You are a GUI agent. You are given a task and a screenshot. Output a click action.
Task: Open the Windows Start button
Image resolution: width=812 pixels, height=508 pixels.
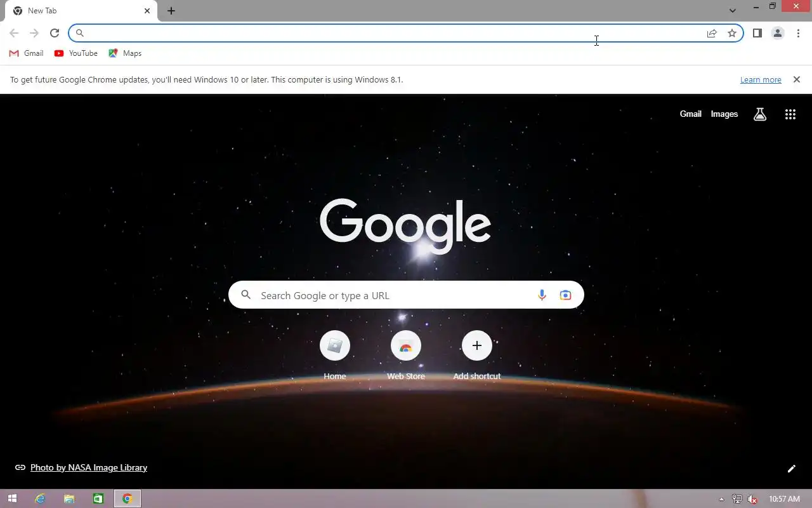(12, 499)
